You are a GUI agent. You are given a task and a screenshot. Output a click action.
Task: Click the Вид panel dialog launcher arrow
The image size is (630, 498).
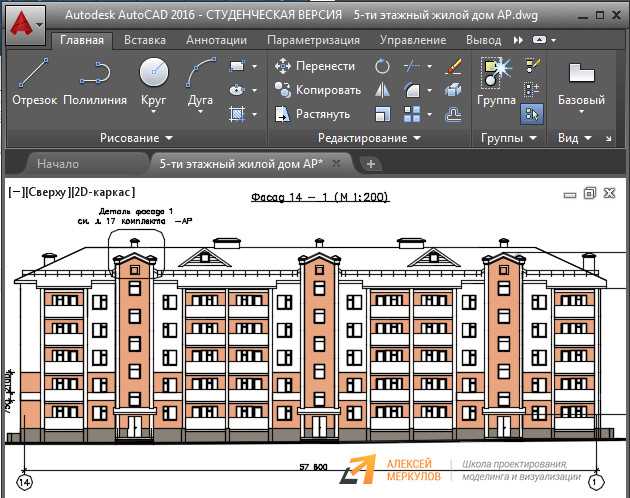pyautogui.click(x=608, y=139)
